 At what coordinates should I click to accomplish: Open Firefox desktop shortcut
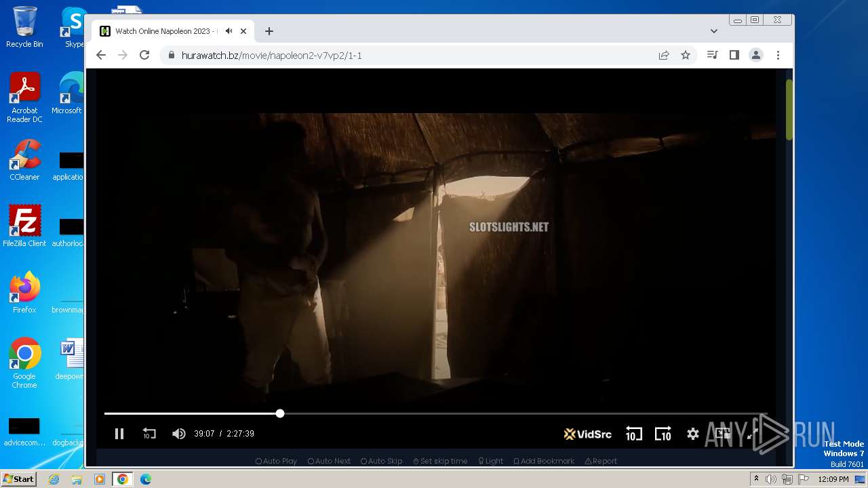point(24,292)
